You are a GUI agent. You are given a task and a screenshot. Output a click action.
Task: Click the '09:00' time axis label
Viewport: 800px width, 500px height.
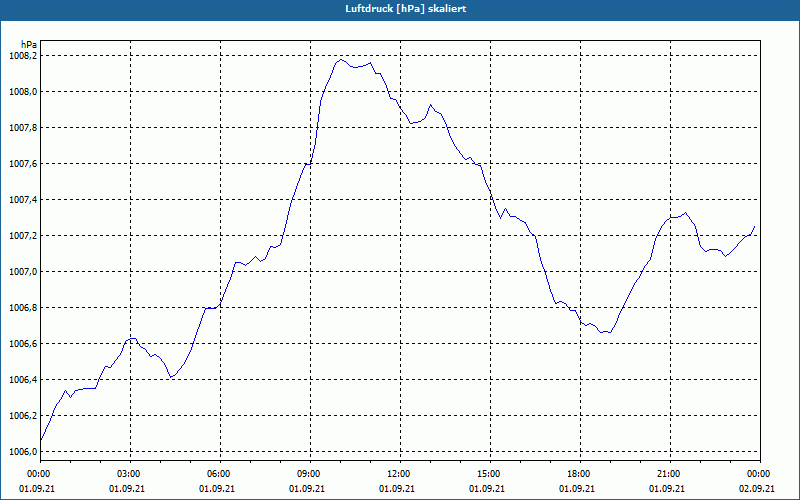pyautogui.click(x=310, y=474)
